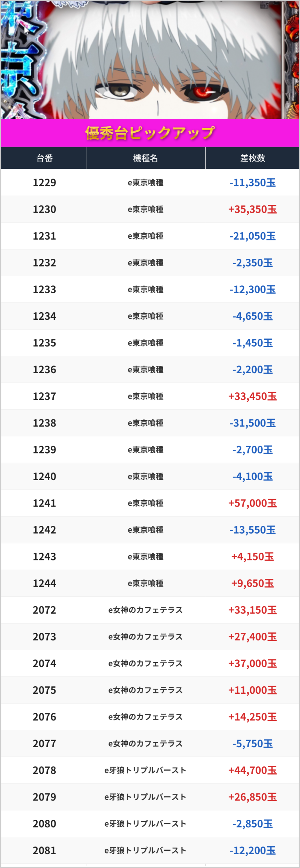Select the +57,000玉 value
The height and width of the screenshot is (868, 300).
coord(253,503)
